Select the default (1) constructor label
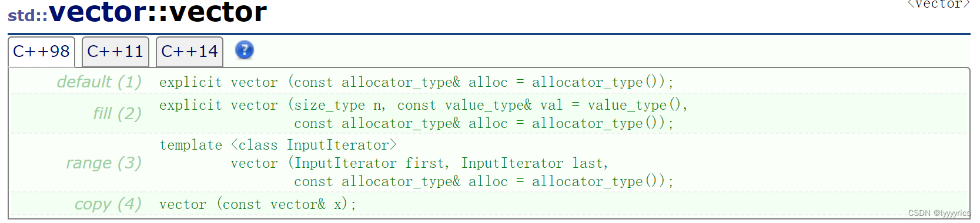The height and width of the screenshot is (223, 980). click(x=99, y=82)
